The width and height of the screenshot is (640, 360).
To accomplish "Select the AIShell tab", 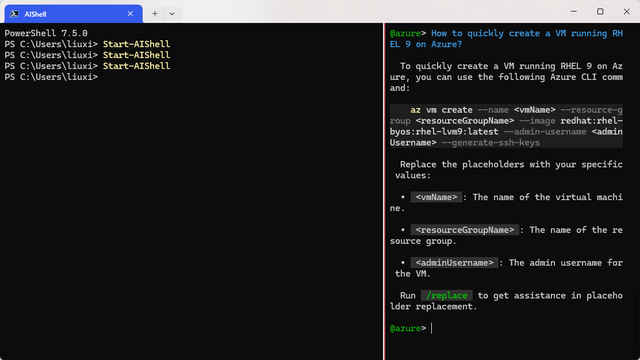I will [x=73, y=14].
